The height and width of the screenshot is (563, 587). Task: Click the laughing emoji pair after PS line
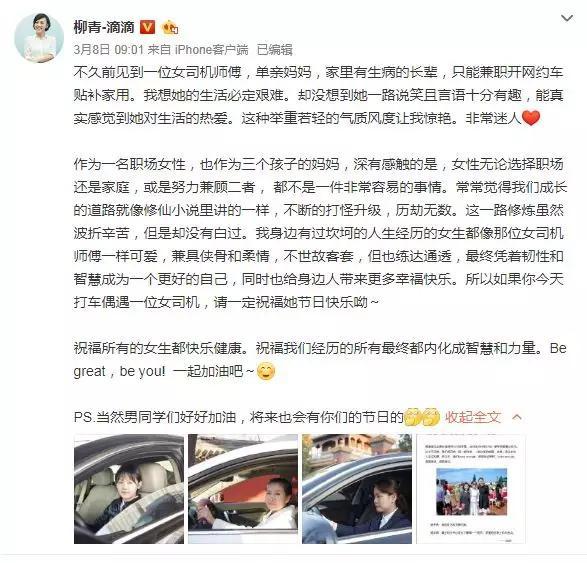point(422,417)
